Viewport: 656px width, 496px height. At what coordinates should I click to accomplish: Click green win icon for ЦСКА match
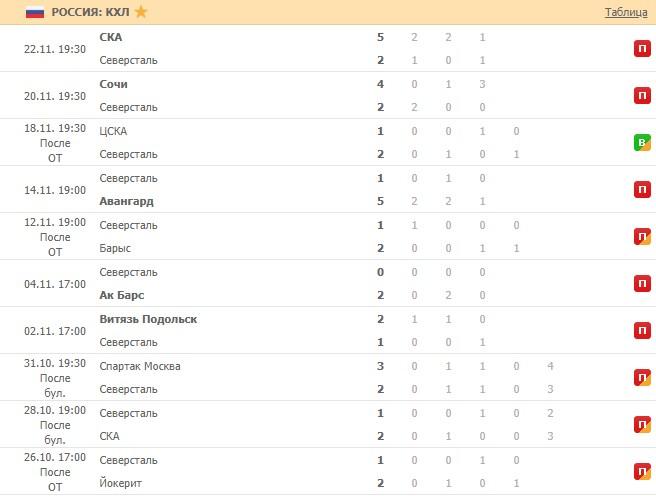(642, 142)
